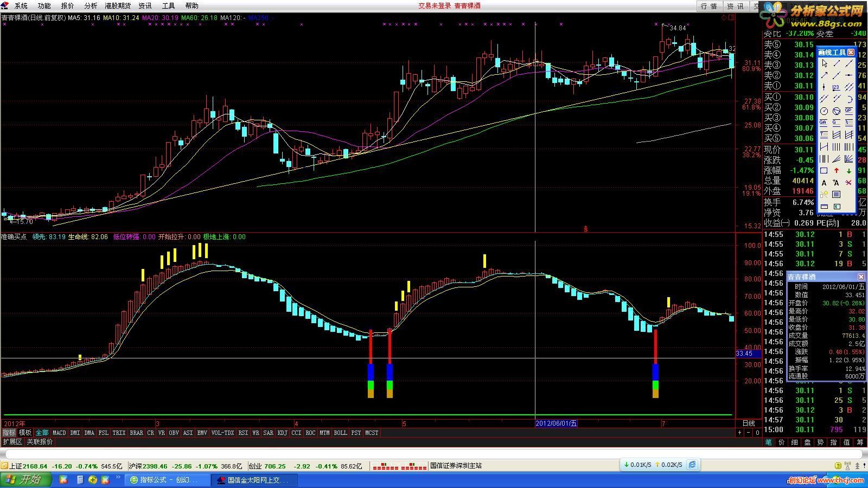Click the Internet Explorer icon in speed widget

(x=693, y=465)
